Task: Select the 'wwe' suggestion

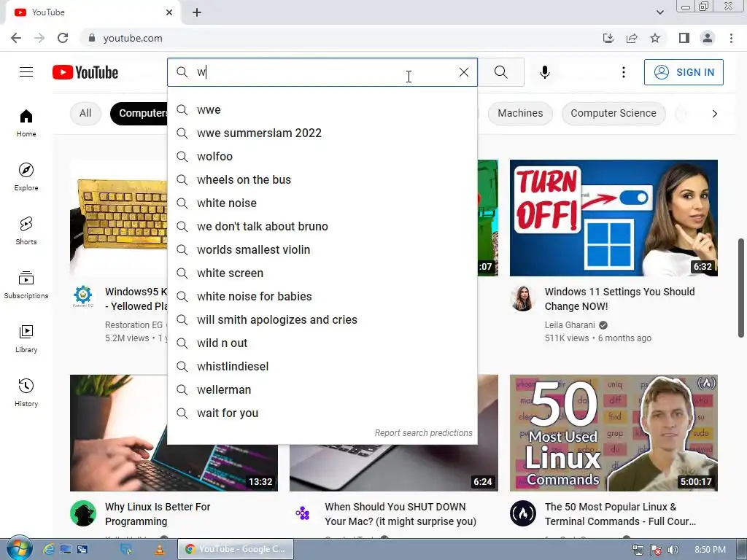Action: pyautogui.click(x=322, y=109)
